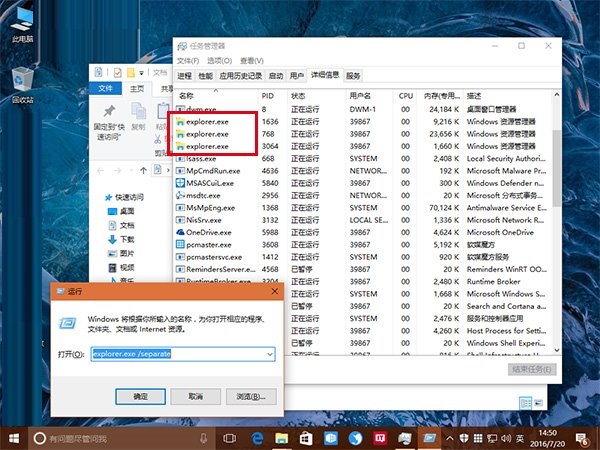Select the explorer.exe row with PID 768

click(x=364, y=134)
